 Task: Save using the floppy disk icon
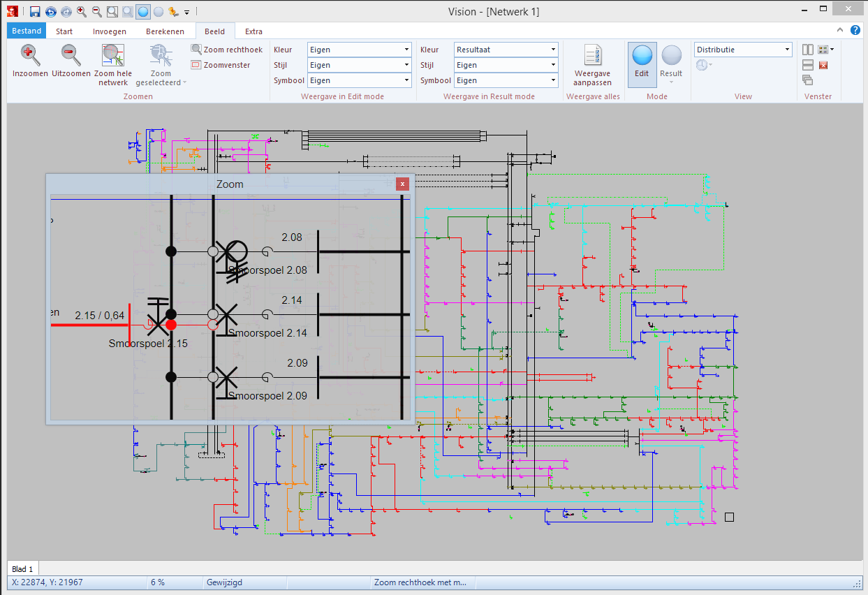click(35, 11)
